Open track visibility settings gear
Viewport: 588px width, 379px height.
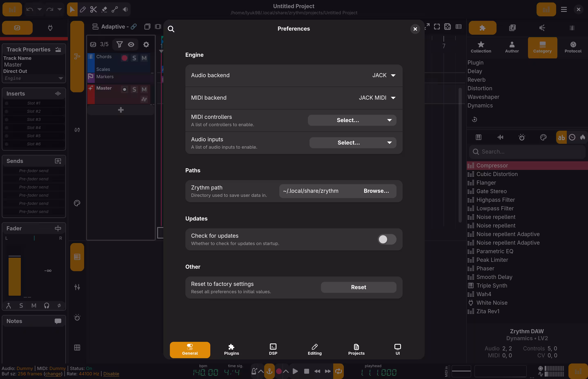(x=146, y=44)
